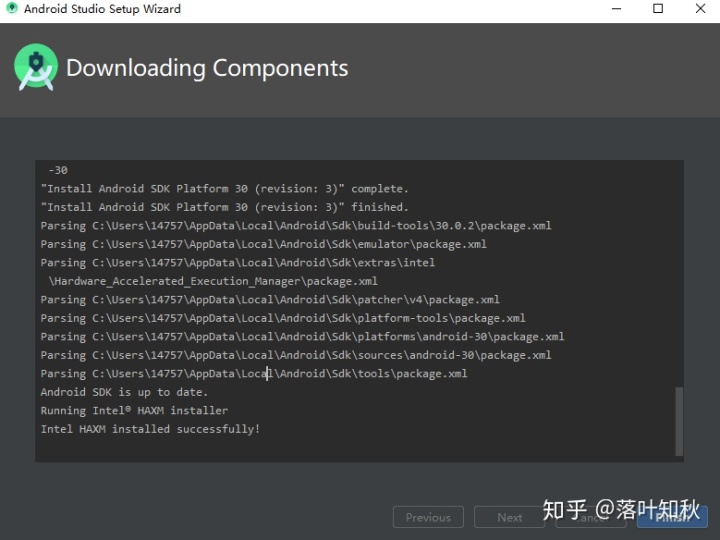This screenshot has width=720, height=540.
Task: Click the line parsing emulator\package.xml
Action: pos(264,244)
